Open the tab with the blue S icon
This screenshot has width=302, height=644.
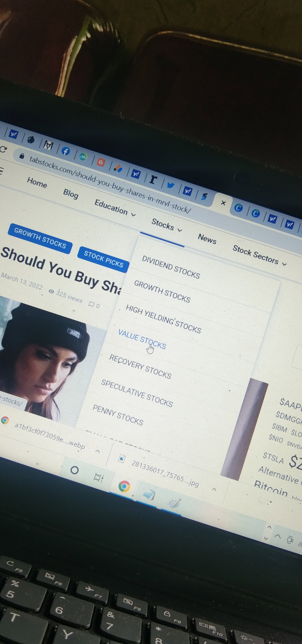(x=204, y=196)
